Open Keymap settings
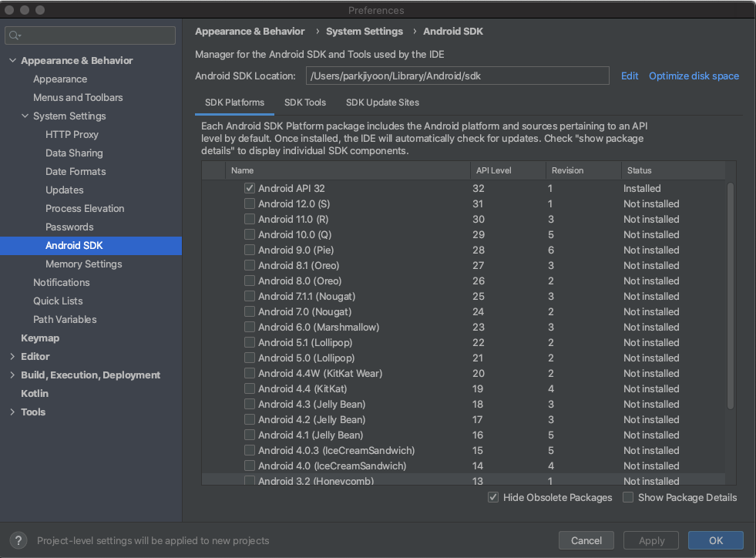The width and height of the screenshot is (756, 558). [x=40, y=338]
